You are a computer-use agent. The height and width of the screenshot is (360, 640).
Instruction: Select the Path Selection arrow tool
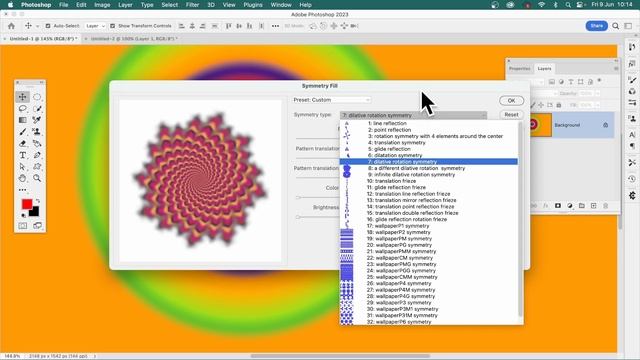22,167
